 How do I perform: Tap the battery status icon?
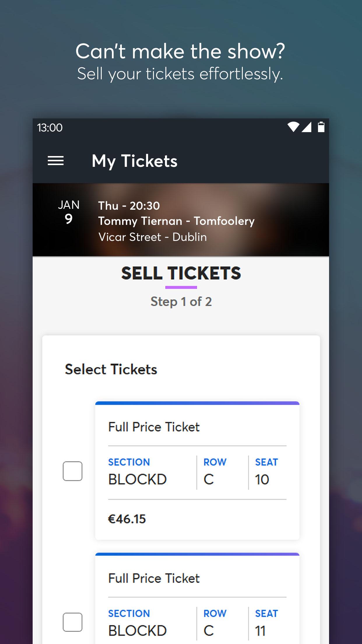(x=321, y=127)
